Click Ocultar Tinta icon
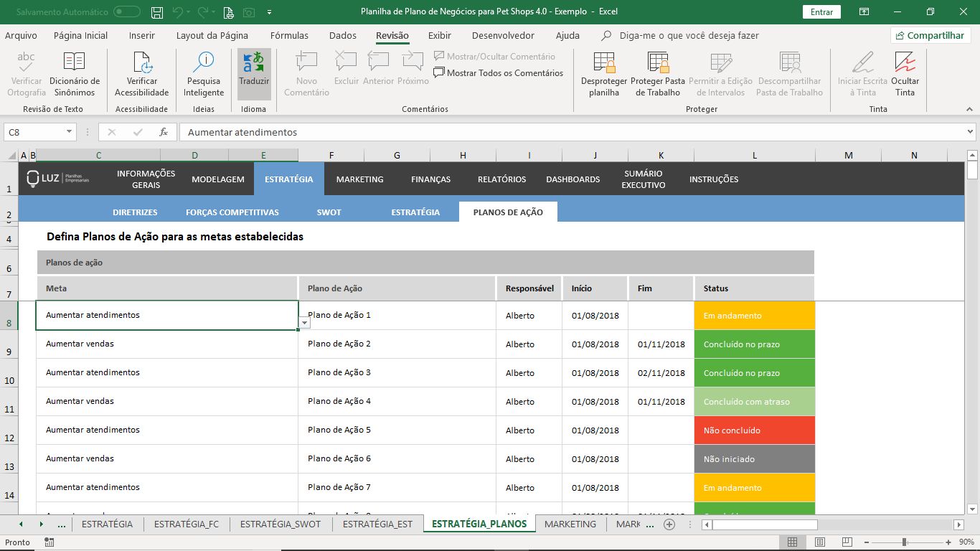The width and height of the screenshot is (980, 551). [905, 63]
